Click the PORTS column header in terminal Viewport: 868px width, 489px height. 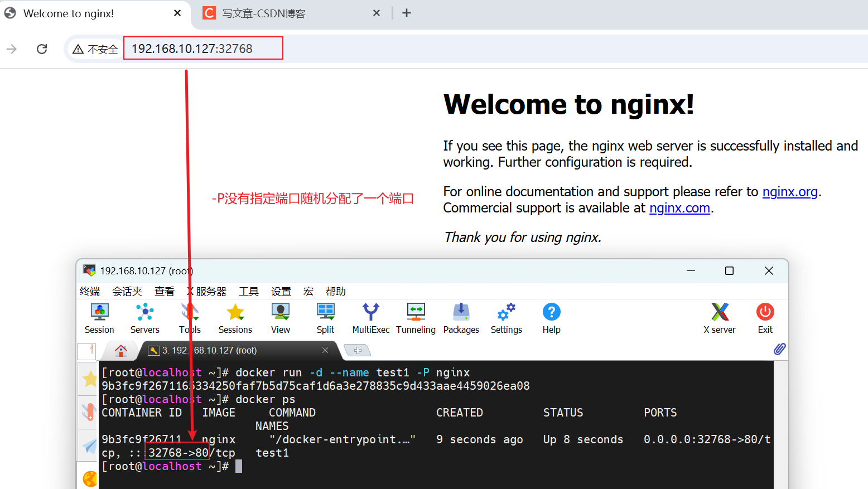[660, 413]
